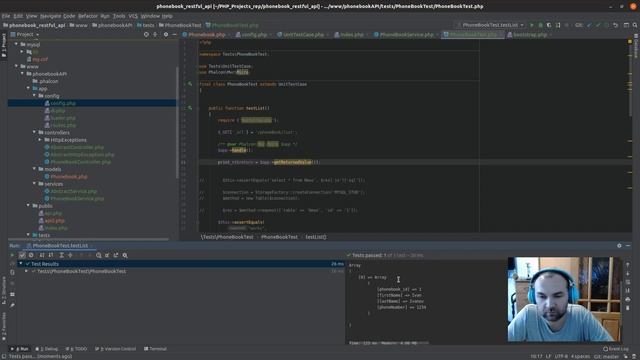The height and width of the screenshot is (360, 640).
Task: Toggle show ignored tests button
Action: [31, 255]
